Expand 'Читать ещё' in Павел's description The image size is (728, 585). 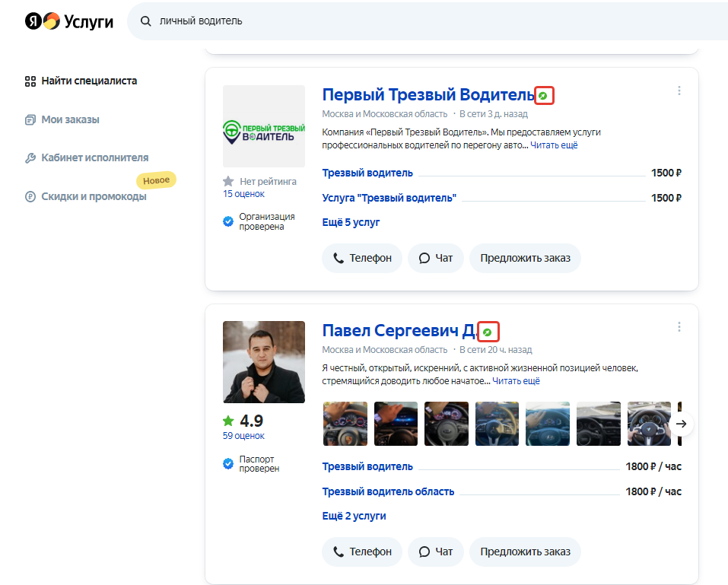click(516, 381)
